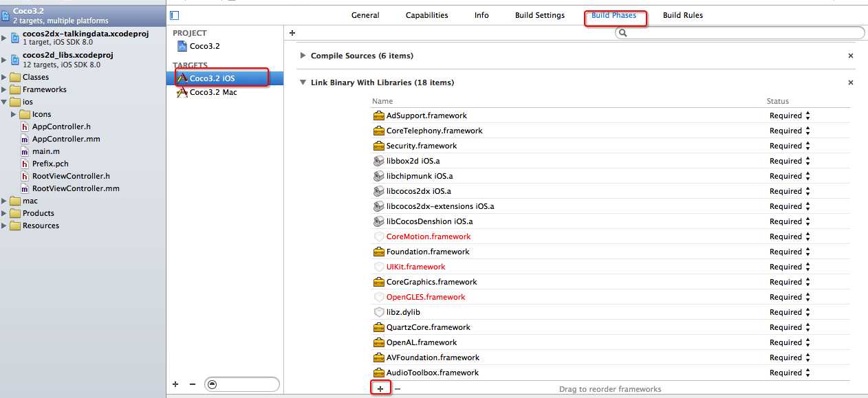868x398 pixels.
Task: Select the libbox2d iOS.a library icon
Action: point(378,161)
